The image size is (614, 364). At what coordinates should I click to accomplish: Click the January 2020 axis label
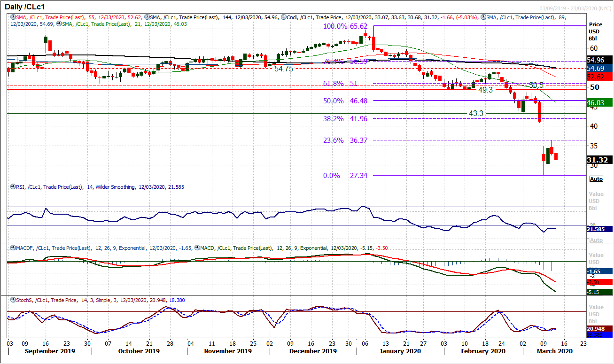[399, 351]
